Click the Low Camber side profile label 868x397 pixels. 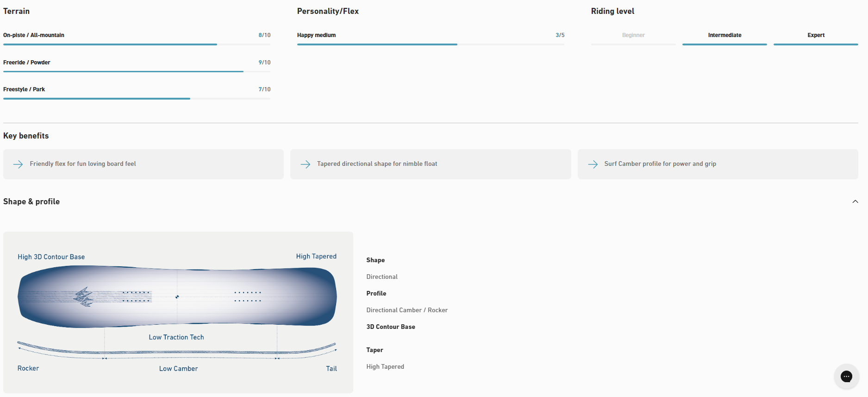(178, 369)
